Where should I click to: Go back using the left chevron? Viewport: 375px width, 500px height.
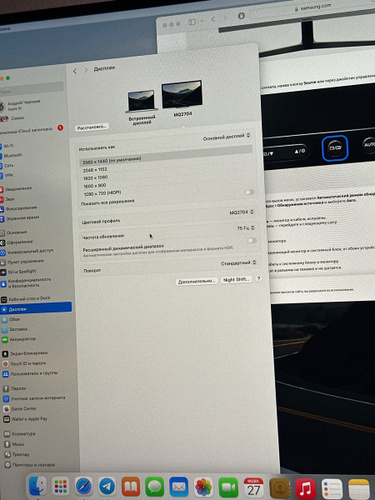pyautogui.click(x=75, y=71)
